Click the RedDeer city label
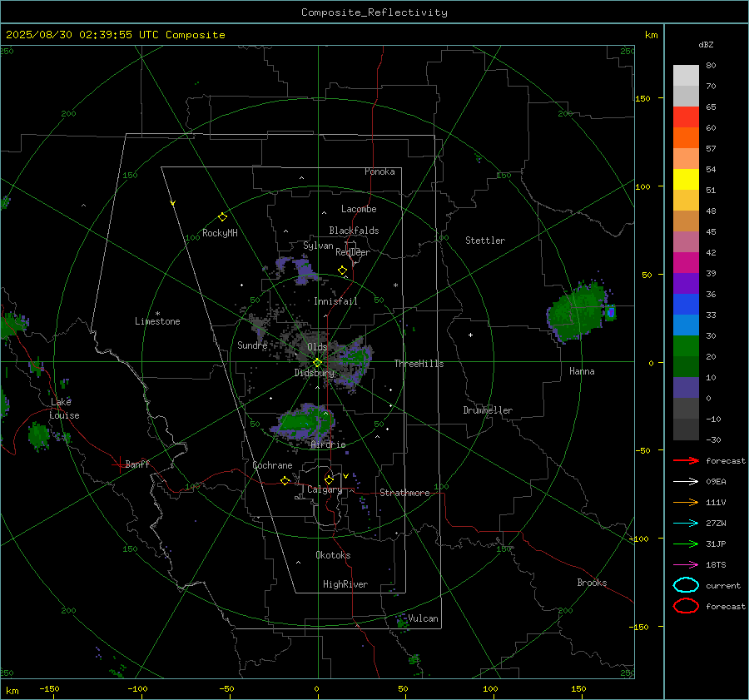This screenshot has height=700, width=749. tap(353, 252)
